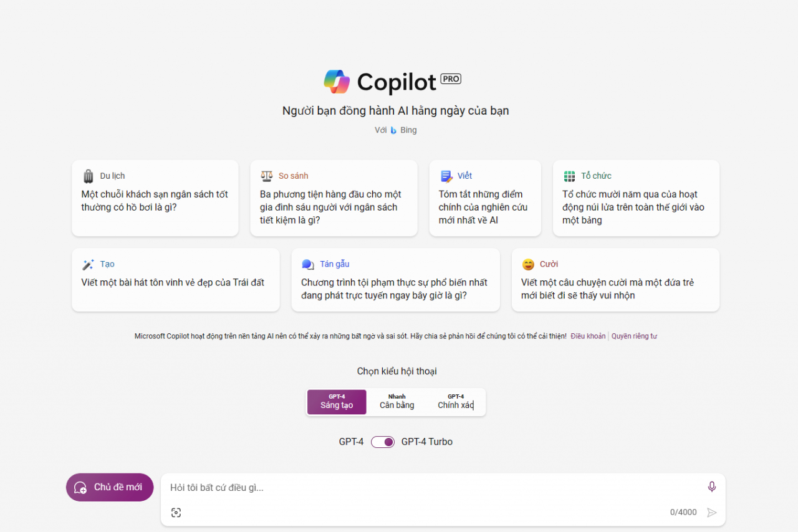Start a new topic with Chủ đề mới
798x532 pixels.
[x=110, y=487]
